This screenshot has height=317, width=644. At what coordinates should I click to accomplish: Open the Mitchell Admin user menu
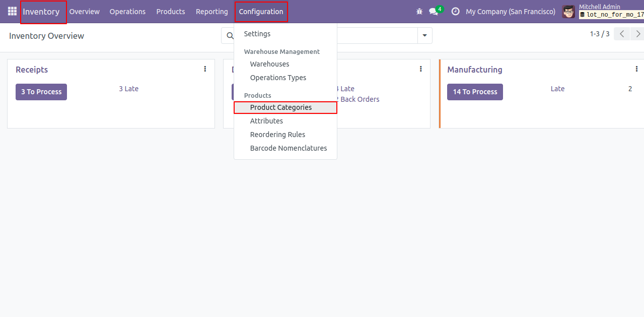603,11
